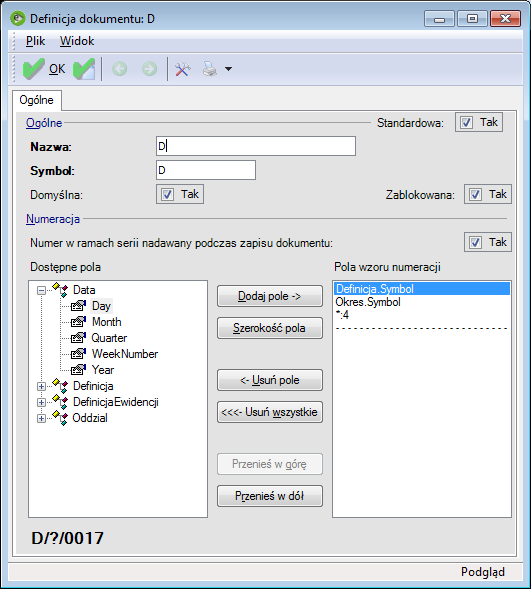
Task: Open the tools hammer-and-wrench icon
Action: [183, 69]
